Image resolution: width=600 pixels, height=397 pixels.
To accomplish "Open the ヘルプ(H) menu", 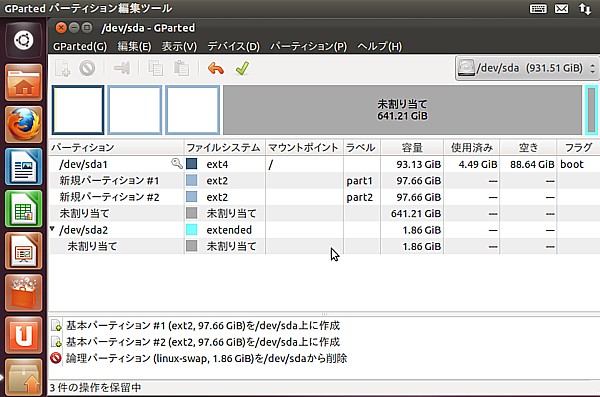I will [379, 46].
